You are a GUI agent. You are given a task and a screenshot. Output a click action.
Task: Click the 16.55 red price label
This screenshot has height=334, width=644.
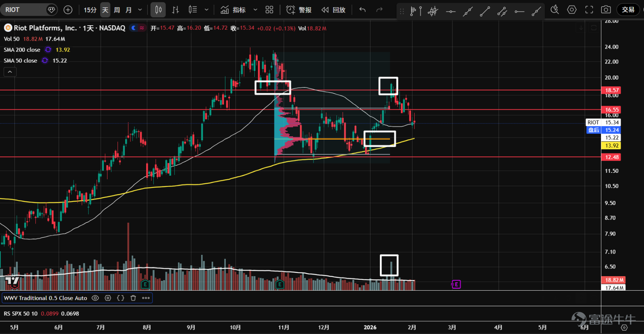(x=611, y=110)
